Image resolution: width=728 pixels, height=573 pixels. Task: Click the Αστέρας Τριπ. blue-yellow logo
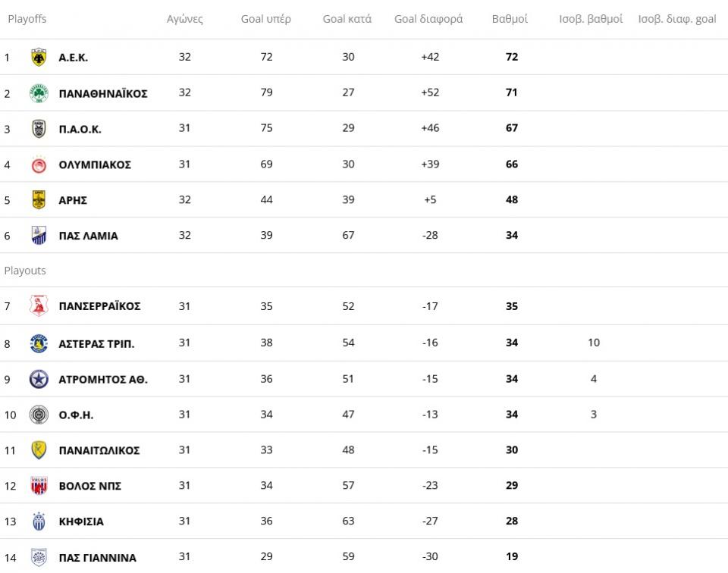coord(39,343)
